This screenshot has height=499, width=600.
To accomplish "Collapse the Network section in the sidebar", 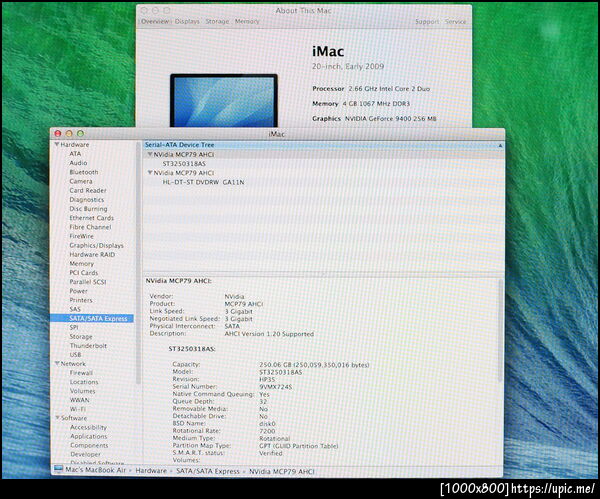I will click(x=57, y=364).
